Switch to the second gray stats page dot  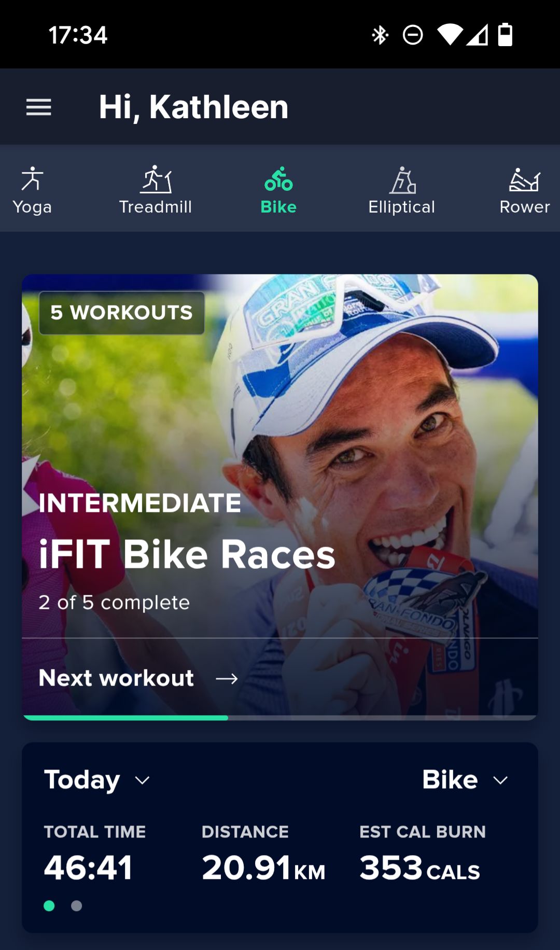pyautogui.click(x=76, y=905)
